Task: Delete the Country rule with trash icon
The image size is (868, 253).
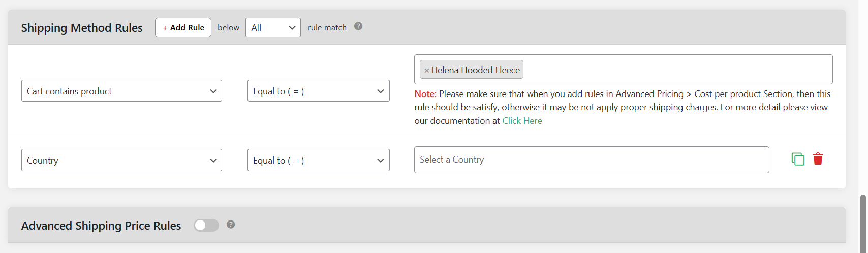Action: [x=818, y=159]
